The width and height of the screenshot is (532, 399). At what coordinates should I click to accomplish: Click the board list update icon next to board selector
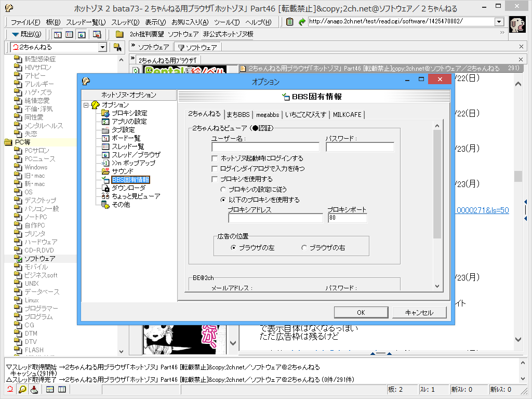tap(117, 46)
